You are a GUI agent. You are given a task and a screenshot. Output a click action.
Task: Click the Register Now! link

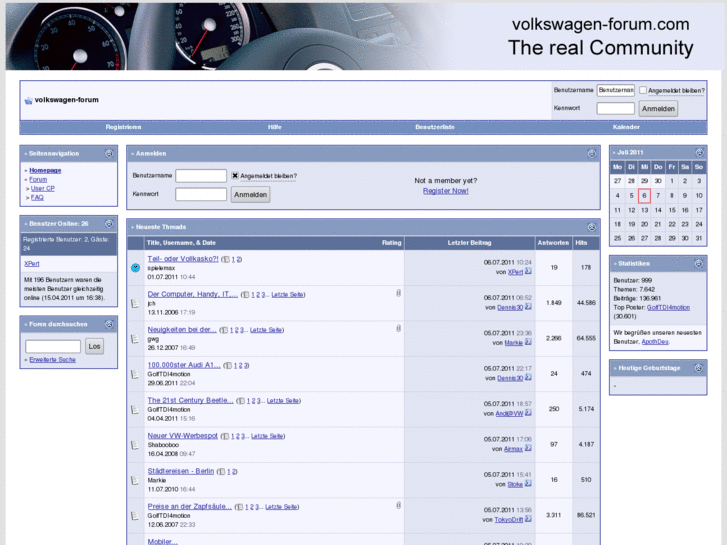tap(445, 190)
